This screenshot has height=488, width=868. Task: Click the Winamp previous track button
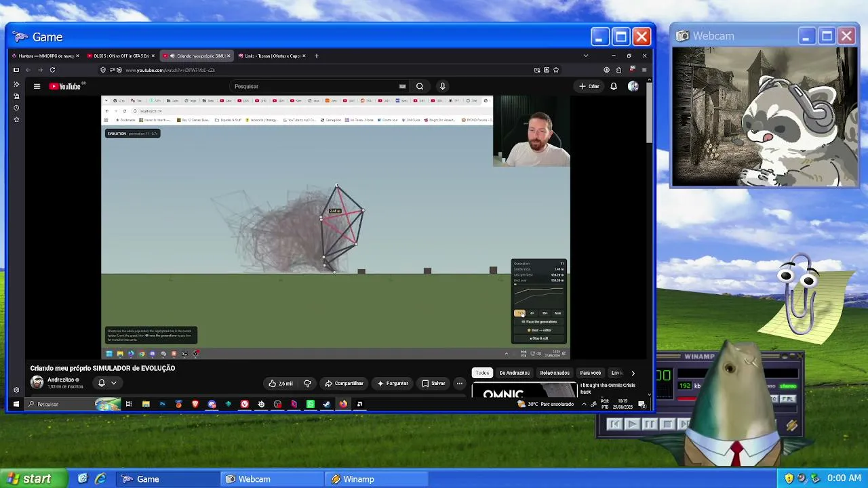[x=614, y=424]
